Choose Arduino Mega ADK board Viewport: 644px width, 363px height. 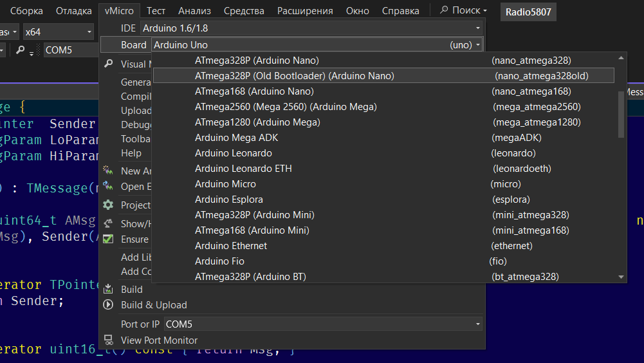(x=383, y=138)
